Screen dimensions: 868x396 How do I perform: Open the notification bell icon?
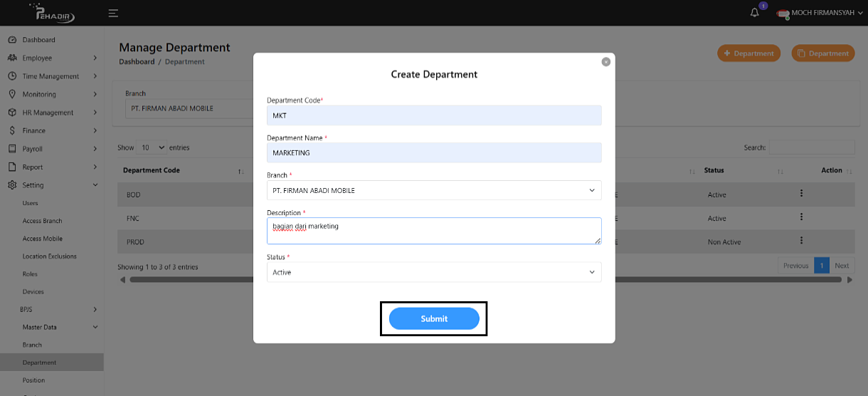click(755, 13)
